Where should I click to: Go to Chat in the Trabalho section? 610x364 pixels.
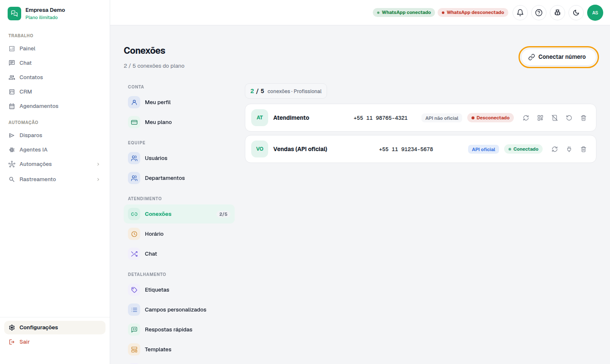[x=55, y=63]
